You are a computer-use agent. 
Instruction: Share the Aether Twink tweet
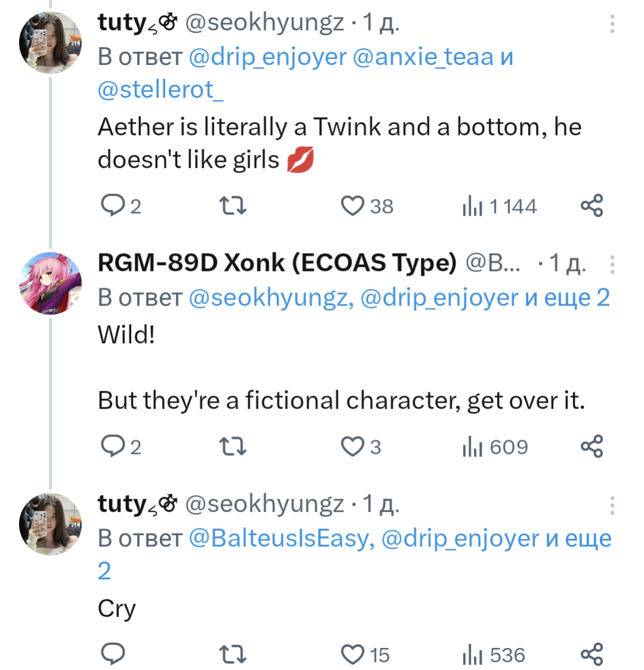592,206
